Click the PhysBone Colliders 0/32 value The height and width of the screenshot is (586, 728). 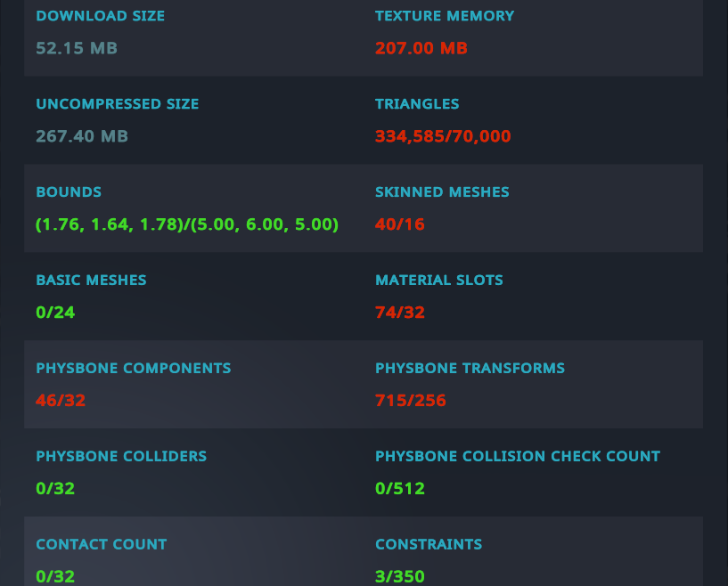(55, 489)
